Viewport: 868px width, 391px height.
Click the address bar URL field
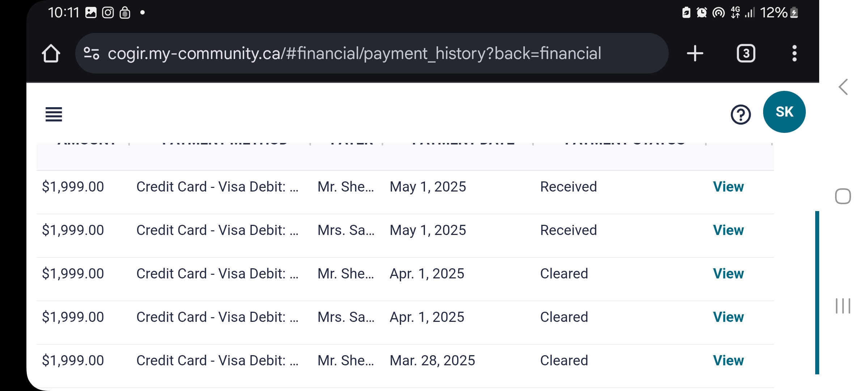coord(354,54)
